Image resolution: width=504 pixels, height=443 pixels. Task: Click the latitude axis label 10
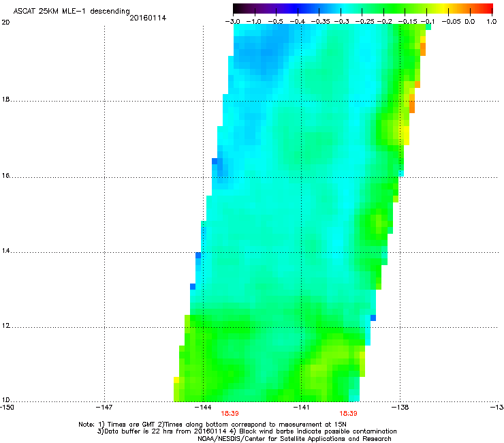click(x=5, y=400)
